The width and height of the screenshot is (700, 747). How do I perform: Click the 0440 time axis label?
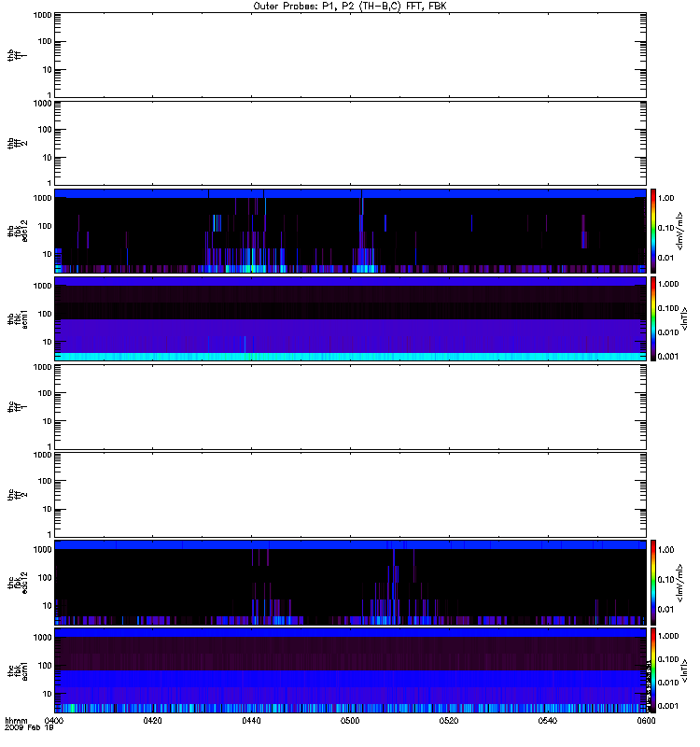251,720
